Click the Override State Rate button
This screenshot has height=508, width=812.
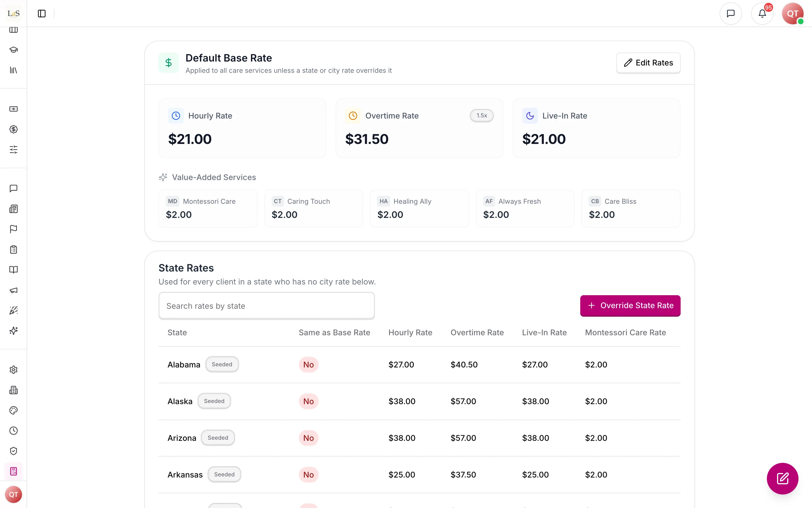(630, 305)
